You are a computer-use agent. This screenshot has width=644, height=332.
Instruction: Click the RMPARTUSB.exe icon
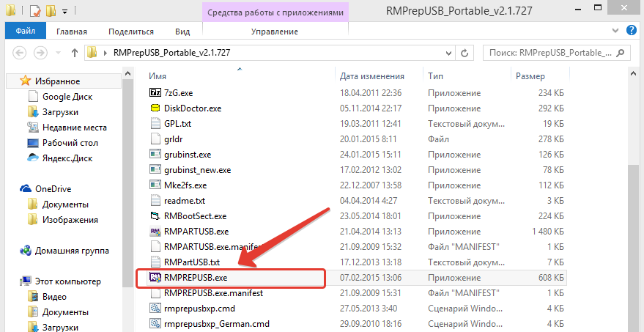pos(155,232)
